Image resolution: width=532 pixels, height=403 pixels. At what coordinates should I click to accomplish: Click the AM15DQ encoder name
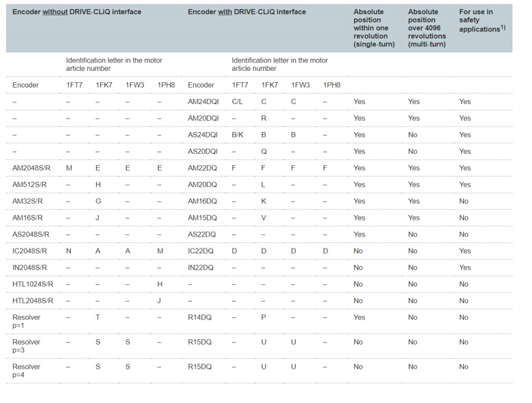[202, 218]
